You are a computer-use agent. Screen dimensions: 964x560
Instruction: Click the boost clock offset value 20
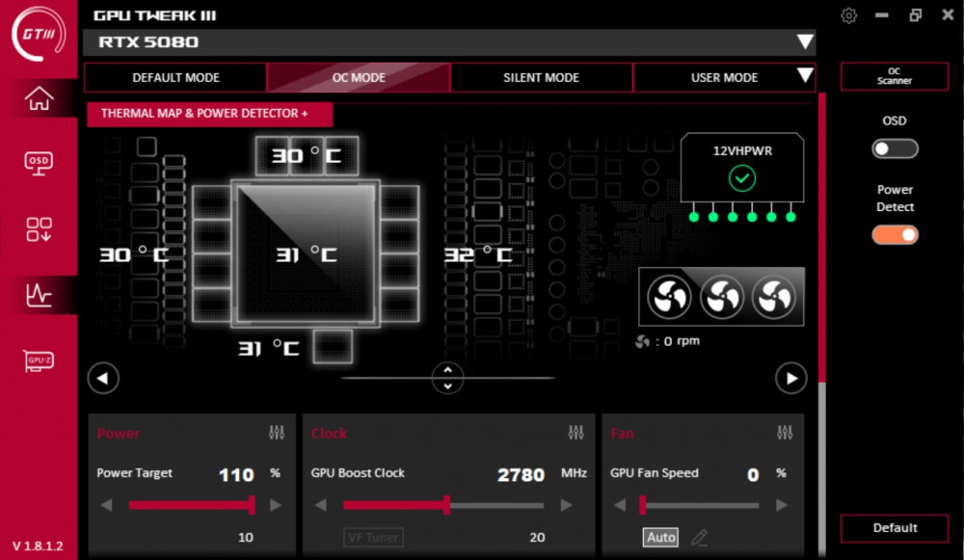[x=537, y=537]
